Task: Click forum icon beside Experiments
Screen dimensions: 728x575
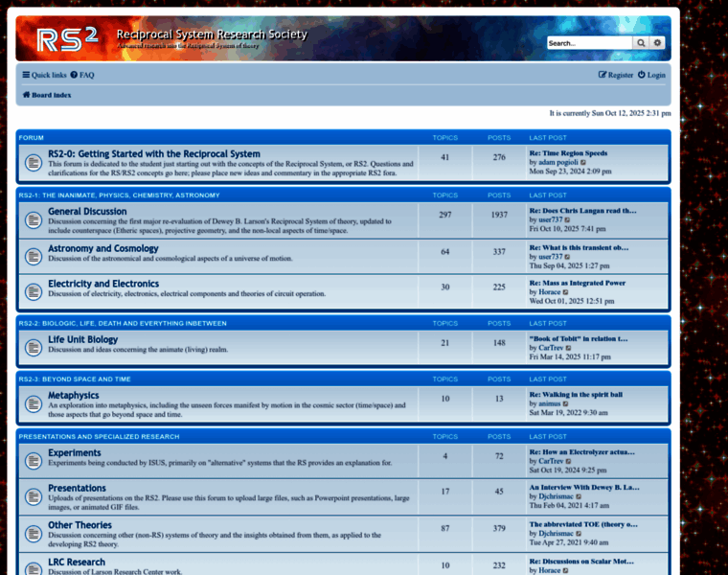Action: pyautogui.click(x=34, y=461)
